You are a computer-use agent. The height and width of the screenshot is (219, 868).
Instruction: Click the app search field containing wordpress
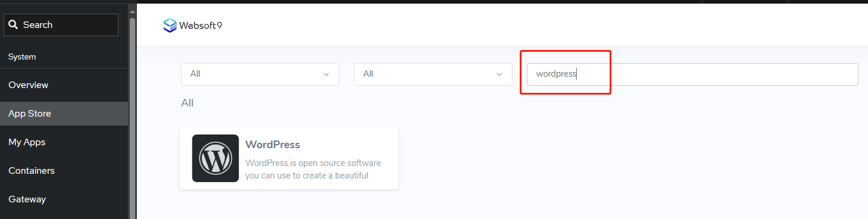pos(692,74)
